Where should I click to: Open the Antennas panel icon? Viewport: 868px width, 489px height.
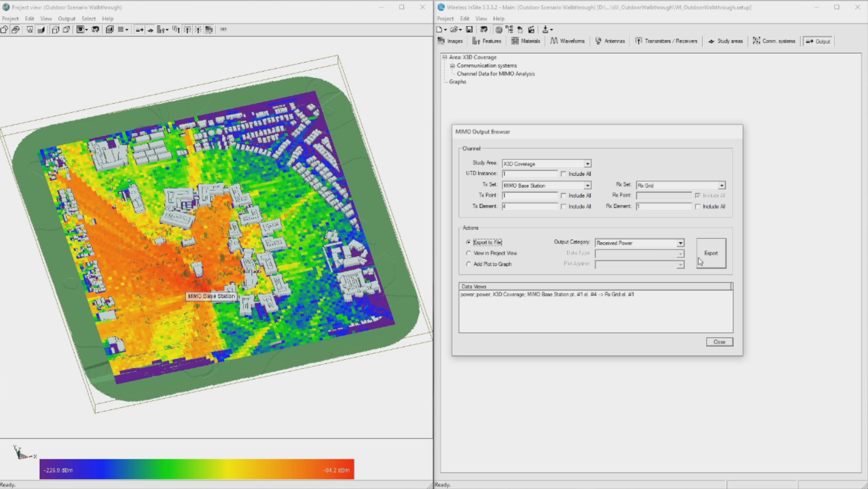[x=609, y=41]
